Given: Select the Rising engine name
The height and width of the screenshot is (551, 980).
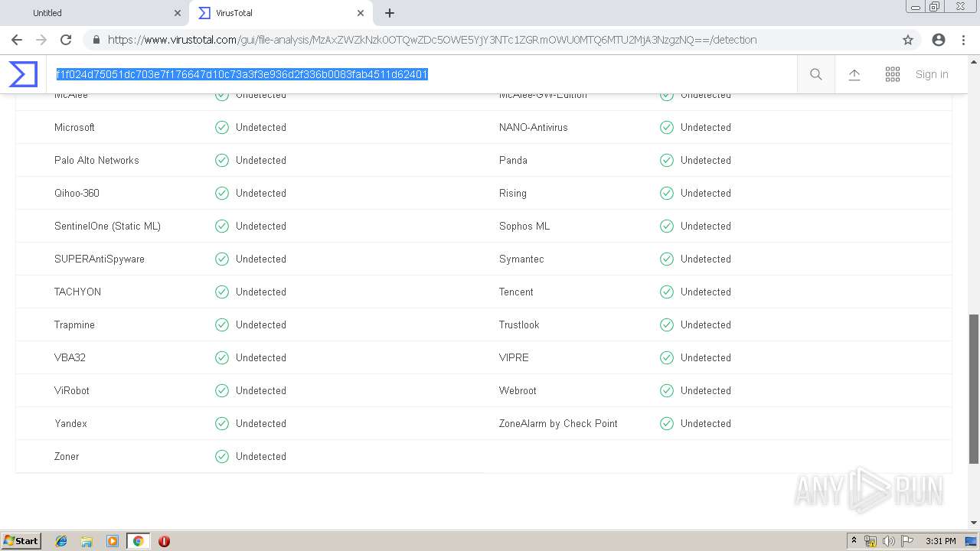Looking at the screenshot, I should click(x=513, y=193).
